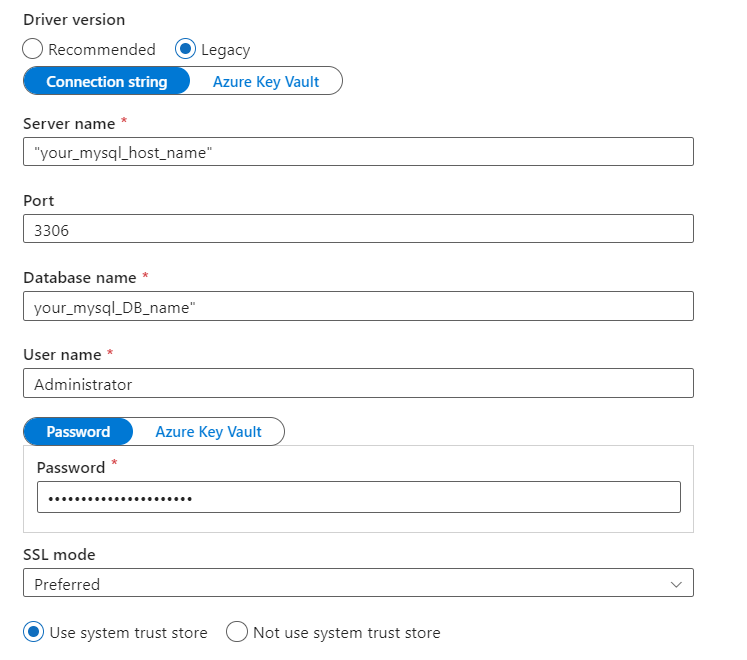Screen dimensions: 747x660
Task: Click the Database name label text
Action: pyautogui.click(x=80, y=277)
